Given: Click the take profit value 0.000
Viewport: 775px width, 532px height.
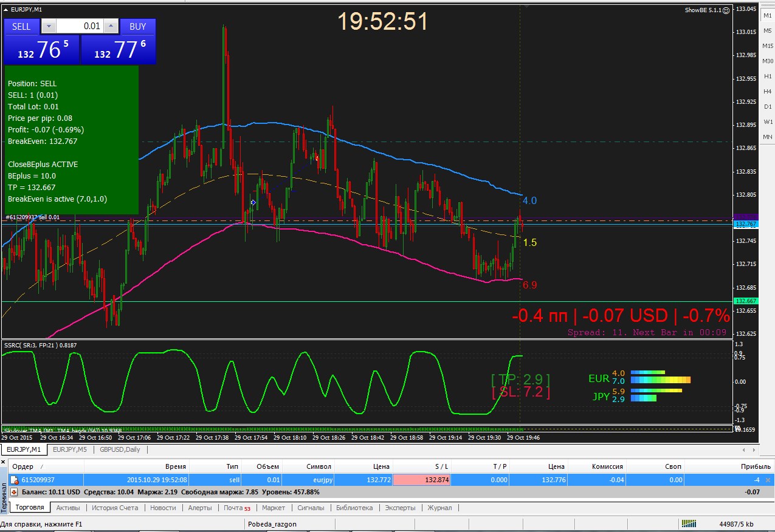Looking at the screenshot, I should pyautogui.click(x=479, y=480).
